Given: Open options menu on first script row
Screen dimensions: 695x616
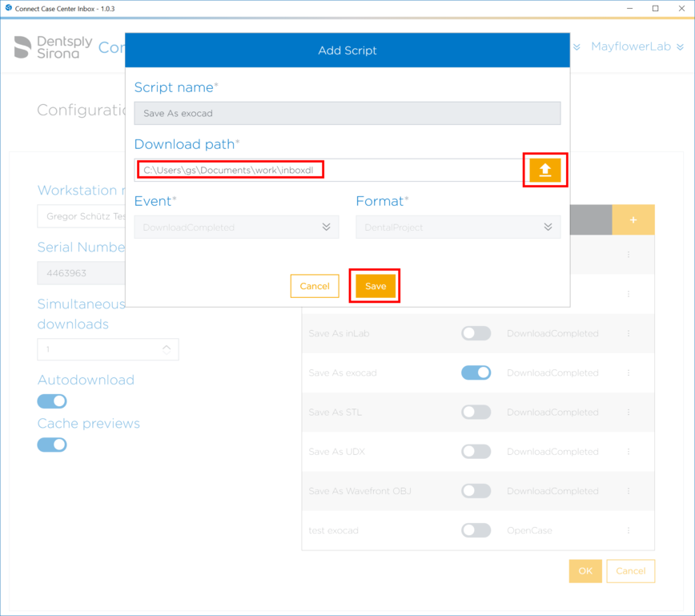Looking at the screenshot, I should 628,255.
